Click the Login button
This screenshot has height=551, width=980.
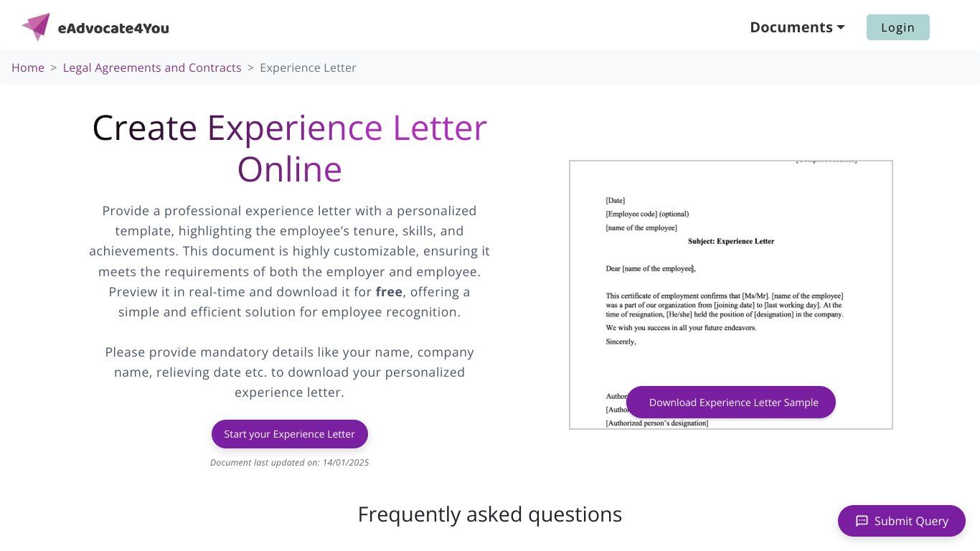tap(897, 27)
